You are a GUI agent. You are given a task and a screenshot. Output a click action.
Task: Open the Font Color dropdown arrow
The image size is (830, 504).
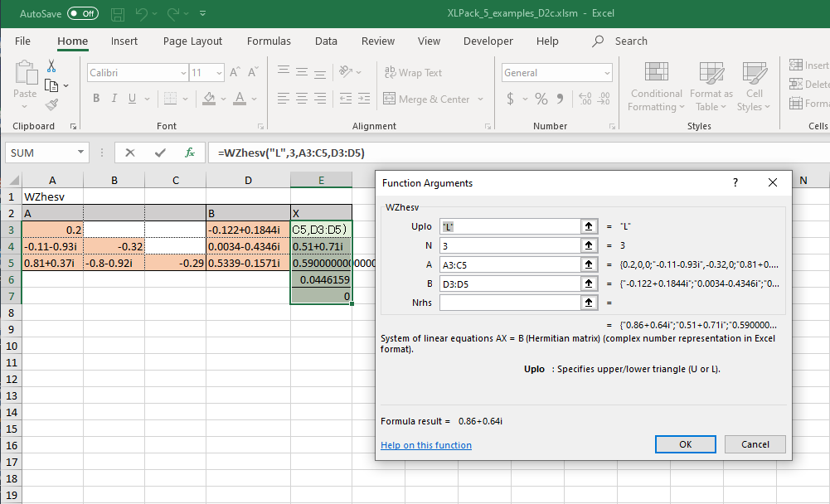254,99
